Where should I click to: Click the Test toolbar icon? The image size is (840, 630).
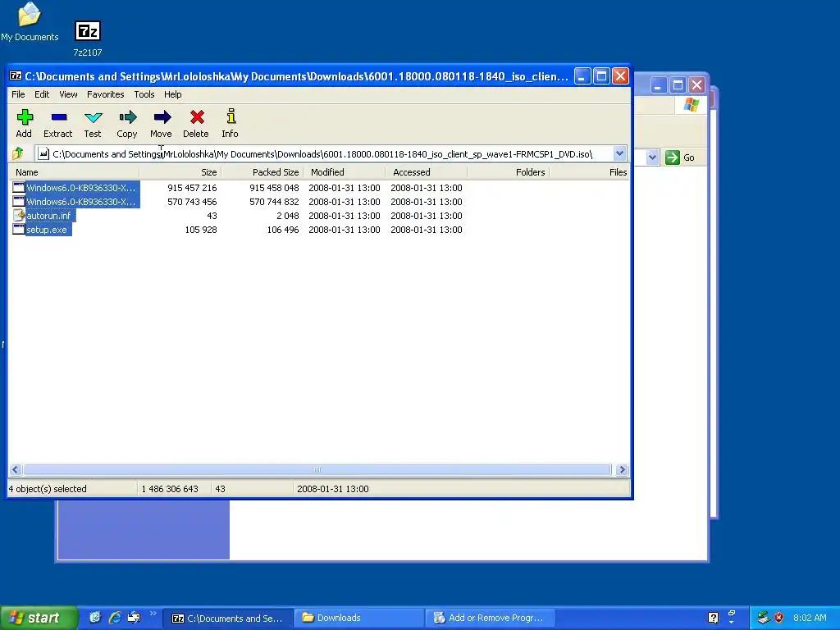tap(93, 117)
